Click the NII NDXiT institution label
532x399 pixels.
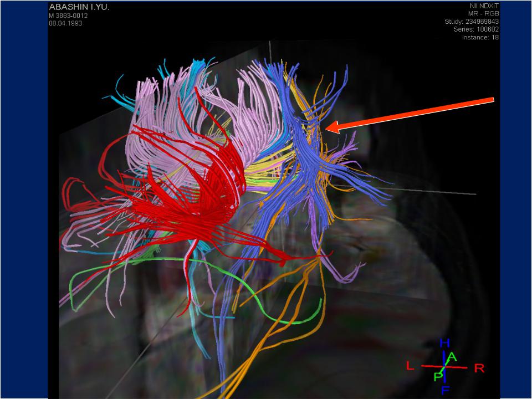[484, 6]
